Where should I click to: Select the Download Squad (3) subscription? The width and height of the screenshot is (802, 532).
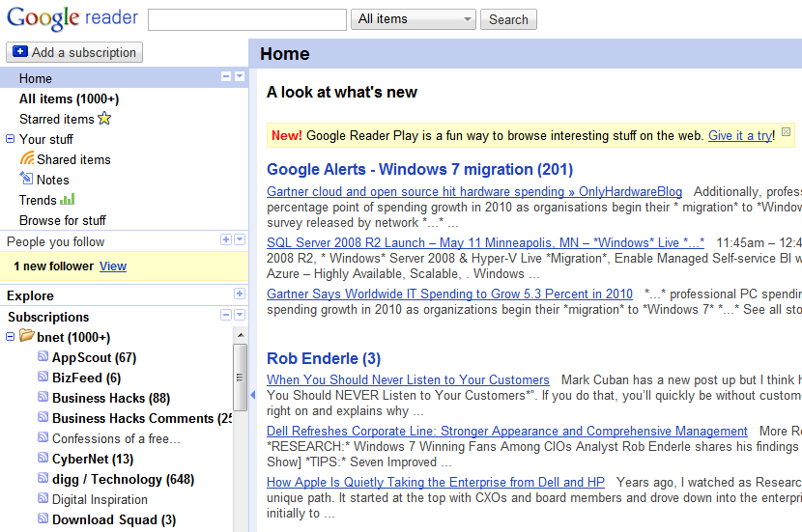[x=114, y=519]
